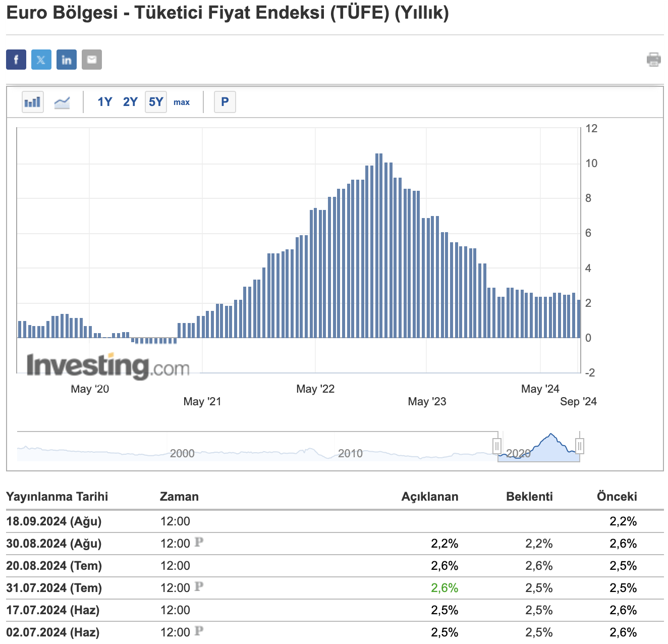Click preliminary P icon in 02.07.2024 row
The width and height of the screenshot is (668, 644).
[199, 631]
